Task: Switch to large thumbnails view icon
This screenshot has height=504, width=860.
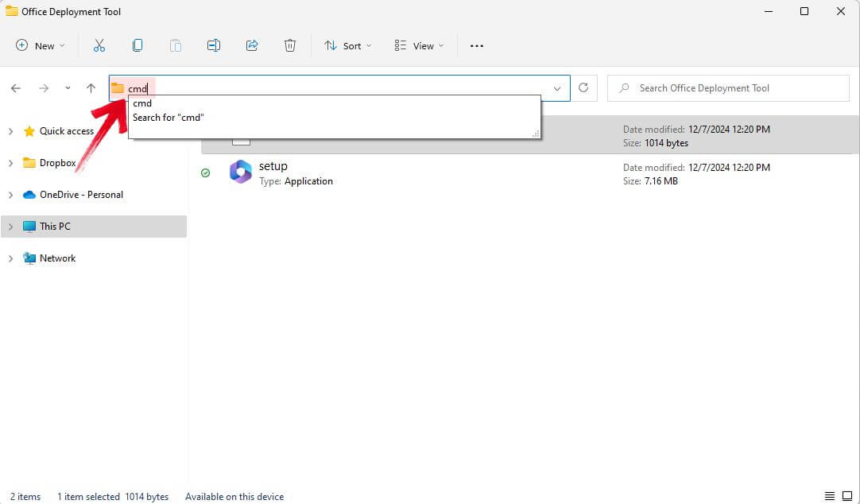Action: point(847,496)
